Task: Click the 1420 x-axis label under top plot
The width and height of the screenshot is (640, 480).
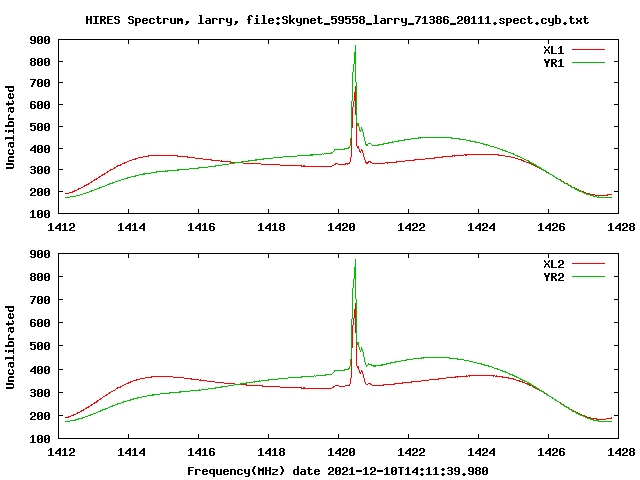Action: pyautogui.click(x=341, y=227)
